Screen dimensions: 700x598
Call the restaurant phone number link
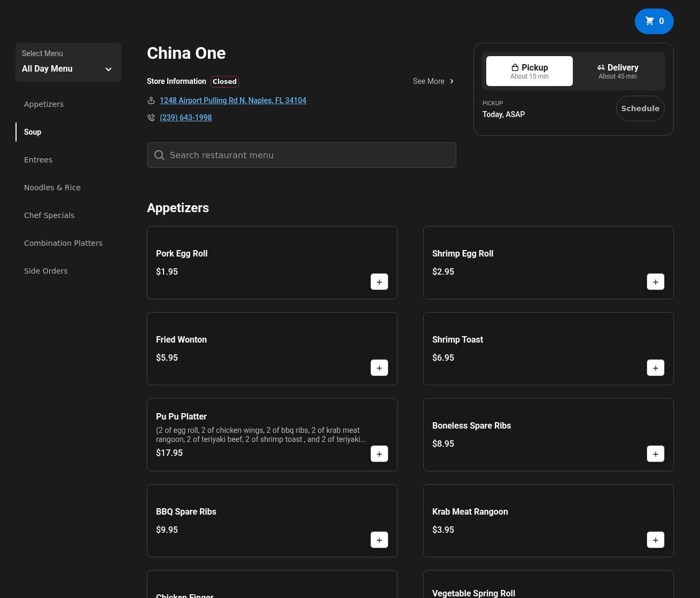tap(185, 118)
